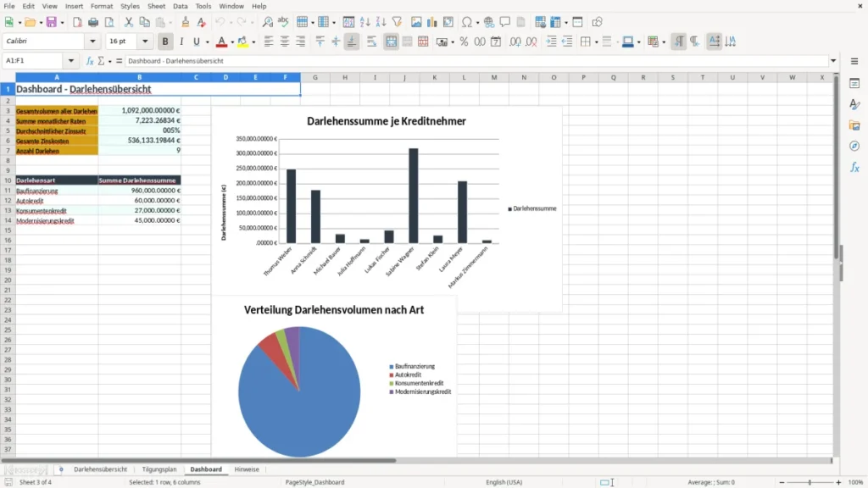
Task: Toggle Italic formatting
Action: [181, 42]
